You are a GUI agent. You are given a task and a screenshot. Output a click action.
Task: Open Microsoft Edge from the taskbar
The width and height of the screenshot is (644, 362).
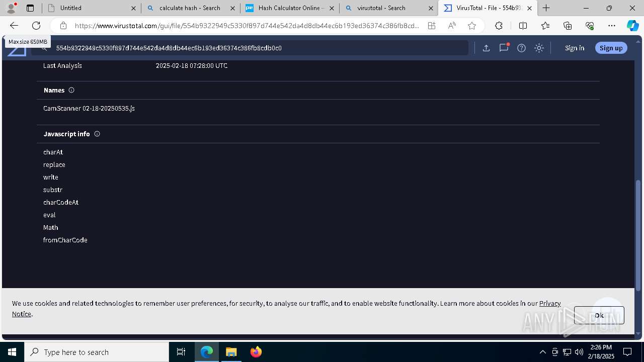(207, 352)
